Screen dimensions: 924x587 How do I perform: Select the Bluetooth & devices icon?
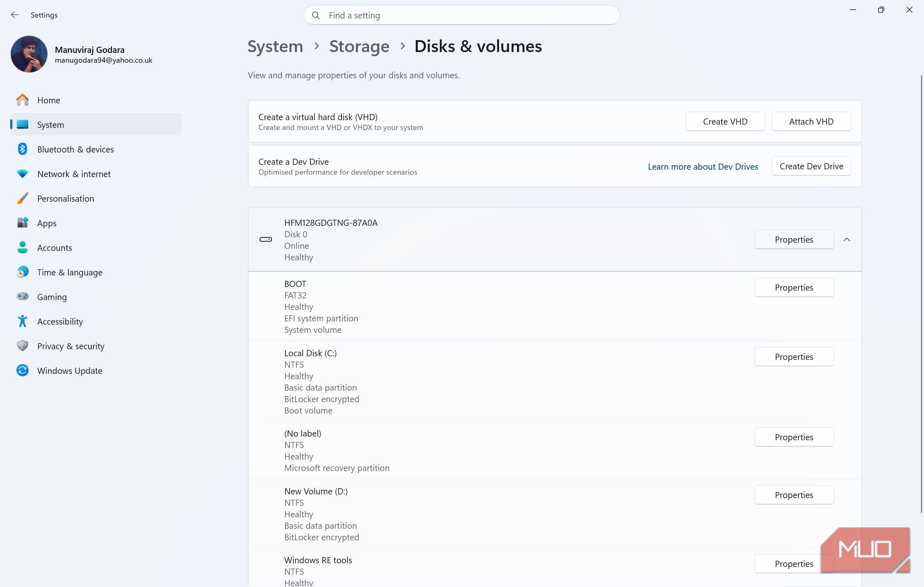pos(23,149)
